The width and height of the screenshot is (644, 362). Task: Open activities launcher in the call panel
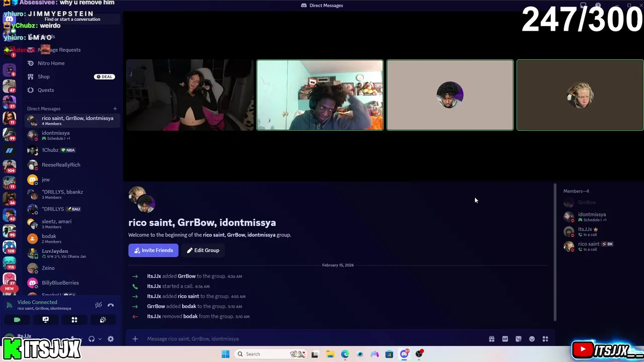[x=74, y=320]
